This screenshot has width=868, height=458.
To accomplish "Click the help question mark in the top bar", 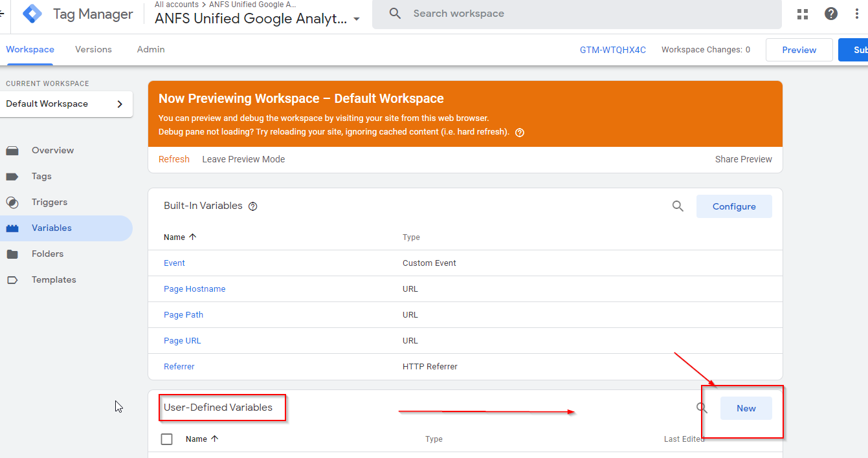I will pyautogui.click(x=830, y=13).
